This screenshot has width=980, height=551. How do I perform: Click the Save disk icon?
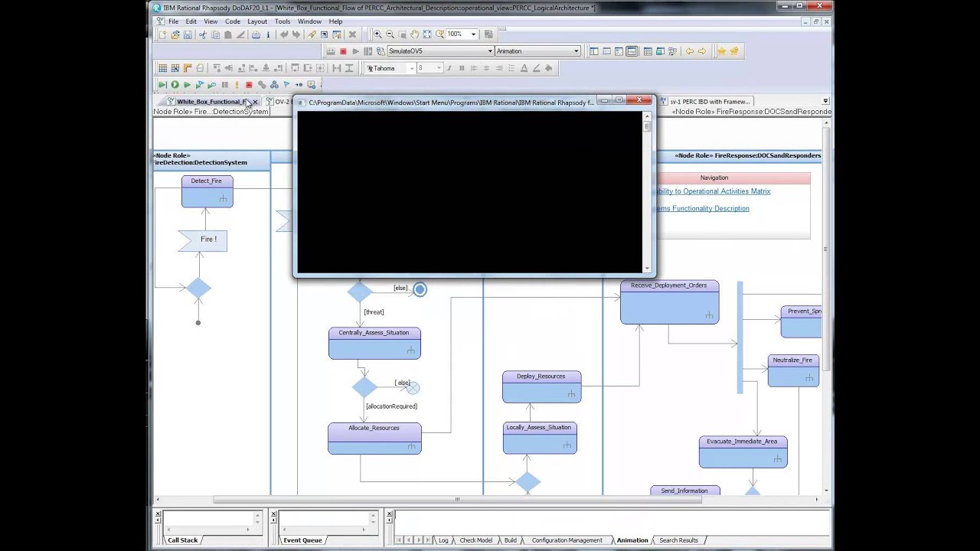coord(188,34)
